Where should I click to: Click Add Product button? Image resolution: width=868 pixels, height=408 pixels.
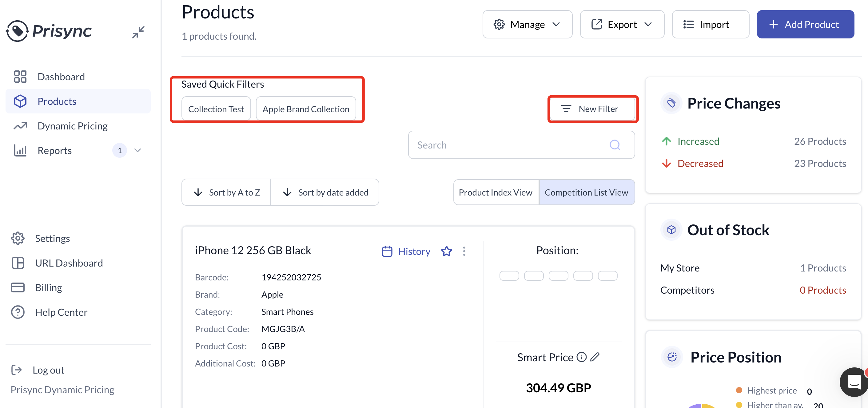(805, 24)
